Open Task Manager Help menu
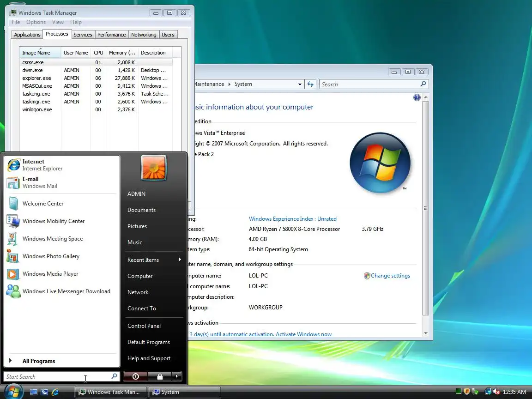The width and height of the screenshot is (532, 399). [x=76, y=22]
